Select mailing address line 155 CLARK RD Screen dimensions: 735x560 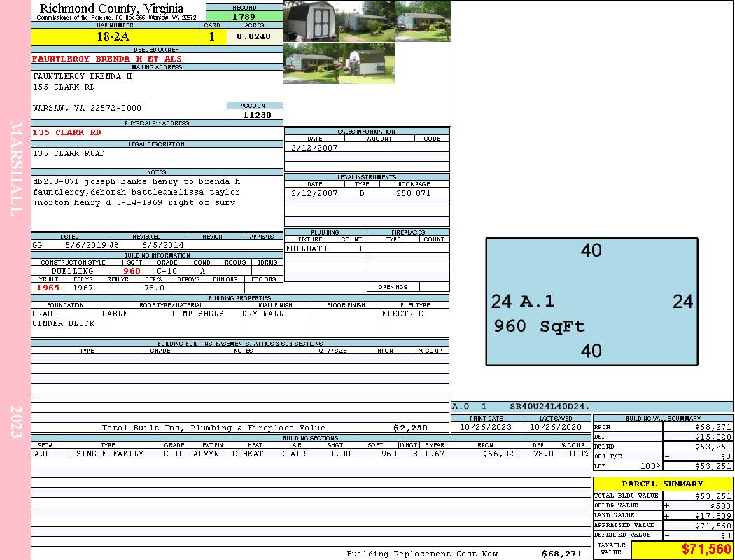[64, 87]
